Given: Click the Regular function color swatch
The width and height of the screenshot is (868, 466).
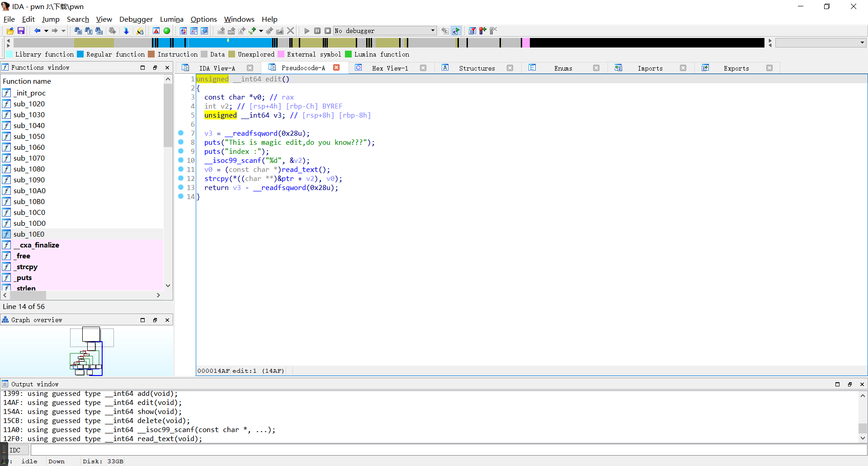Looking at the screenshot, I should coord(80,54).
